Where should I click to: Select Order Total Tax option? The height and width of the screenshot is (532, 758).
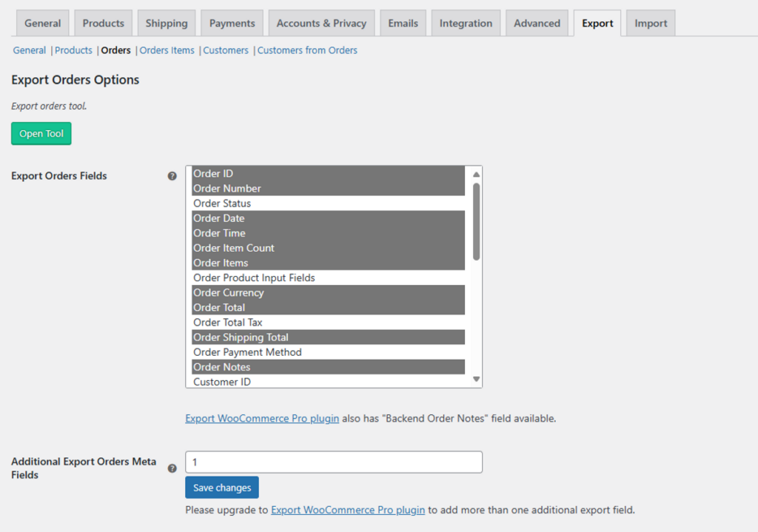coord(328,323)
